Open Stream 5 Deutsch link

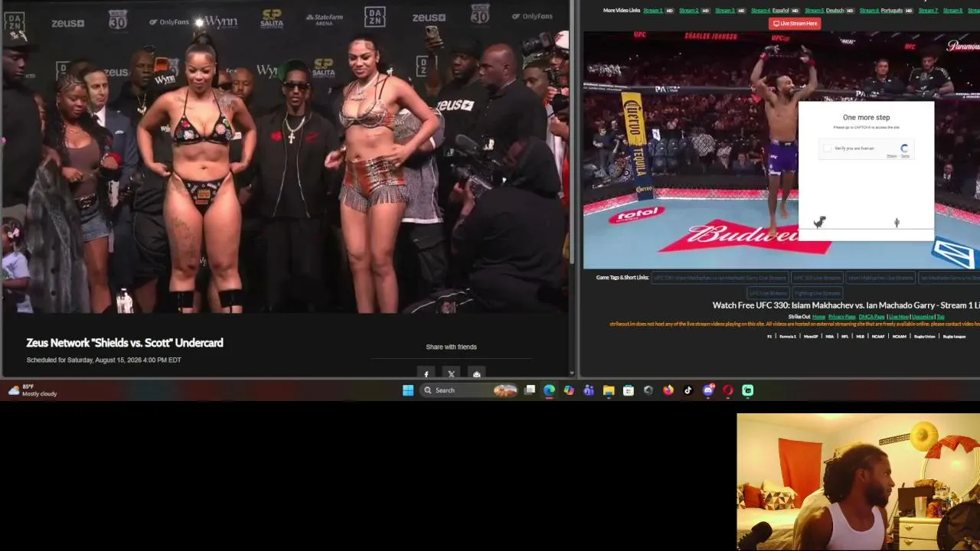(824, 11)
